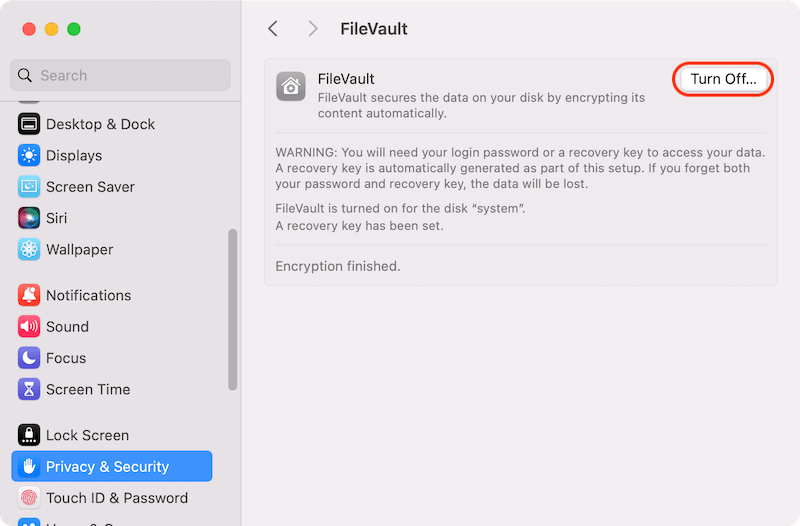Click the Wallpaper flower icon
The image size is (800, 526).
click(x=29, y=249)
